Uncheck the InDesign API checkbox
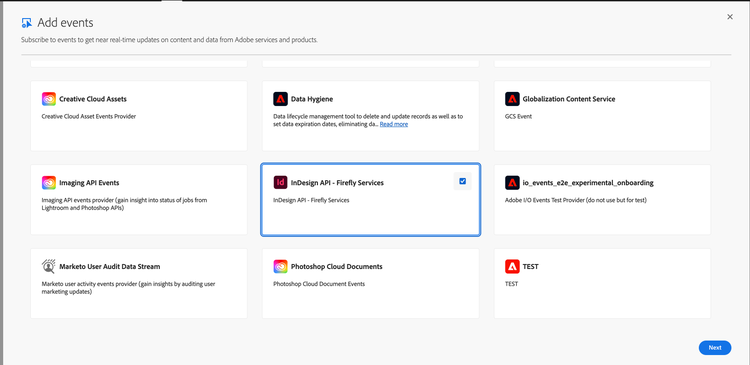The height and width of the screenshot is (365, 750). [x=463, y=181]
